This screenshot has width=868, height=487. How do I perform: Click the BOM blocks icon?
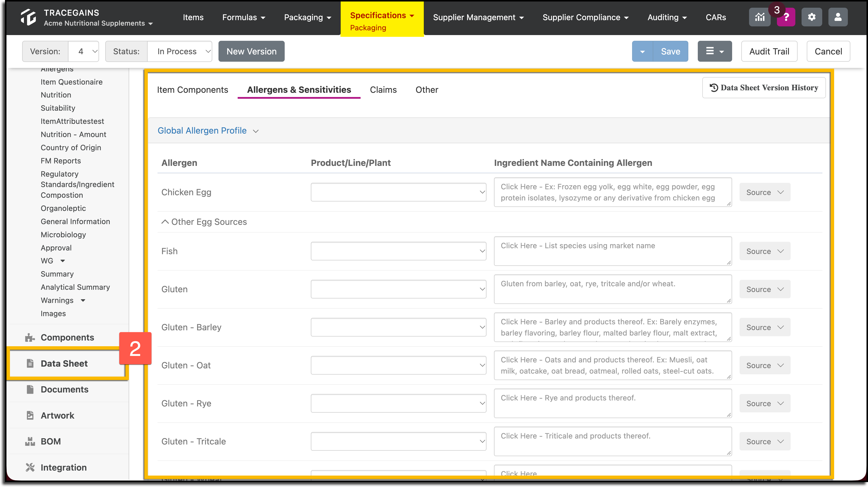[x=30, y=441]
